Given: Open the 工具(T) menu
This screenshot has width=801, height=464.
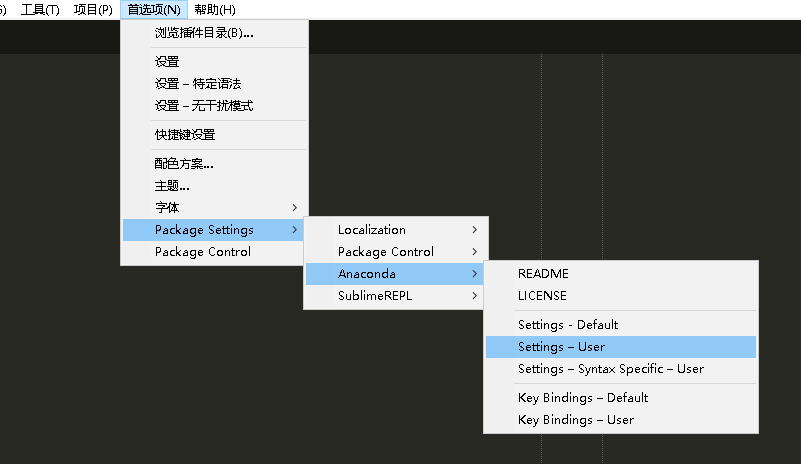Looking at the screenshot, I should (x=40, y=10).
